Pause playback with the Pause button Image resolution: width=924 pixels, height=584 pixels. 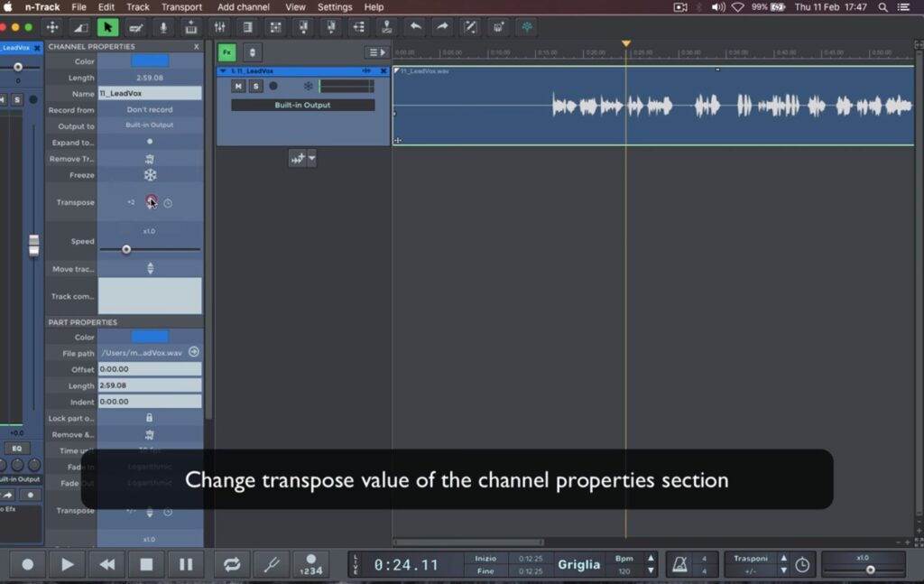186,564
